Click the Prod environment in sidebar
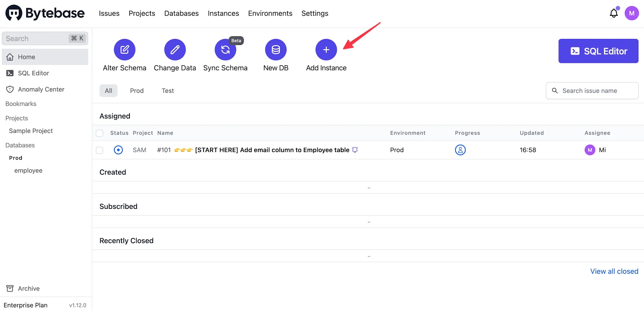Viewport: 644px width, 311px height. [16, 158]
